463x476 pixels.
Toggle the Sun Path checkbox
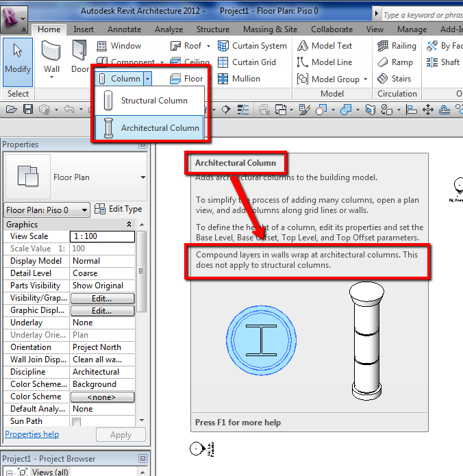point(77,422)
